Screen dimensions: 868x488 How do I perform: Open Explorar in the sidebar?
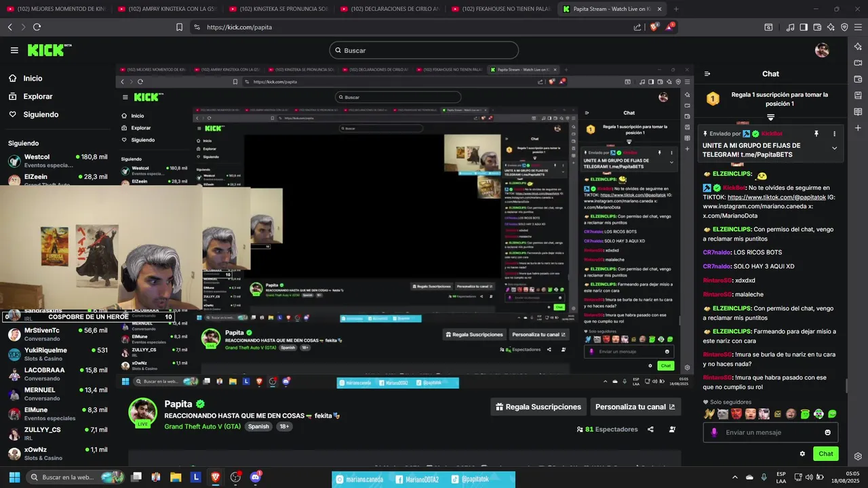[x=31, y=96]
